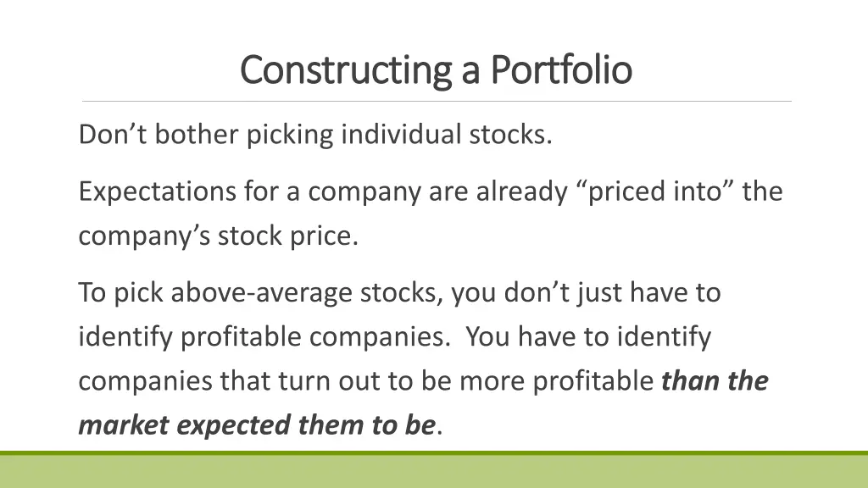Click the horizontal divider line under title
The image size is (868, 488).
(437, 102)
